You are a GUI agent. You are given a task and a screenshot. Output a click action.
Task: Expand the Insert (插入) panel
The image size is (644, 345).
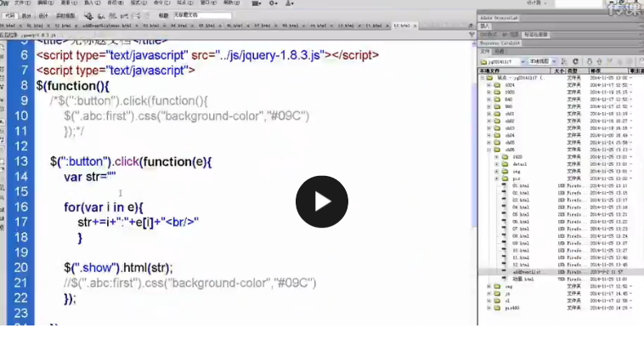[x=484, y=26]
